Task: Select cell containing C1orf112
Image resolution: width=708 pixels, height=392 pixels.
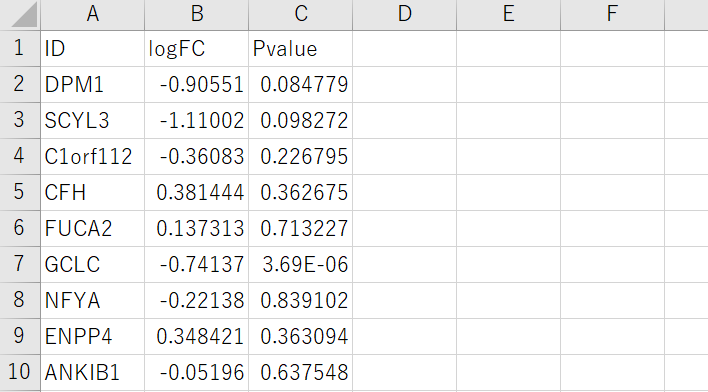Action: [x=93, y=157]
